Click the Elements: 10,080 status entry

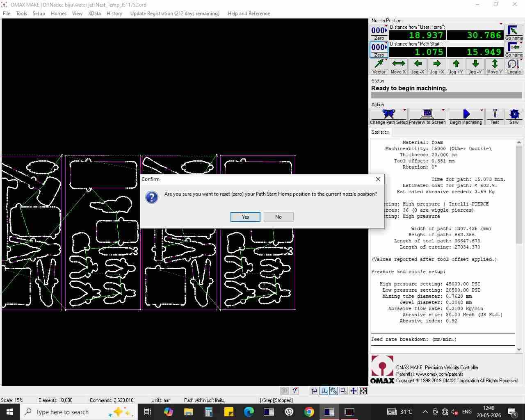coord(55,400)
